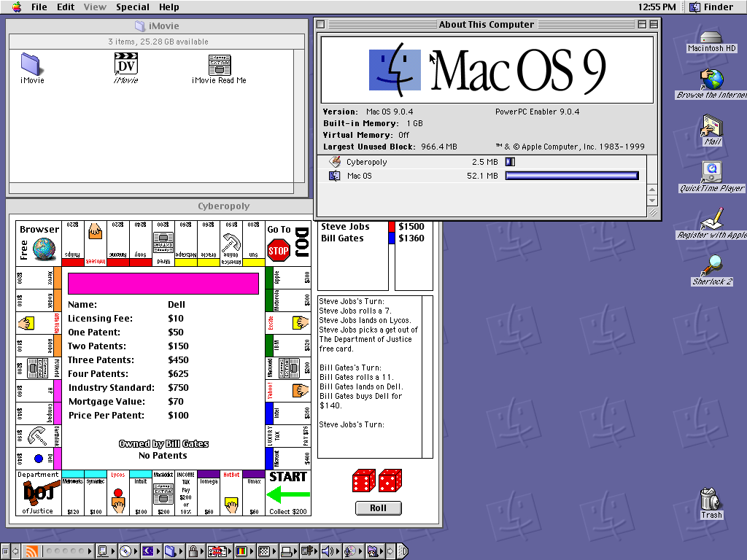
Task: Click the Cyberopoly application icon in memory list
Action: click(x=335, y=162)
